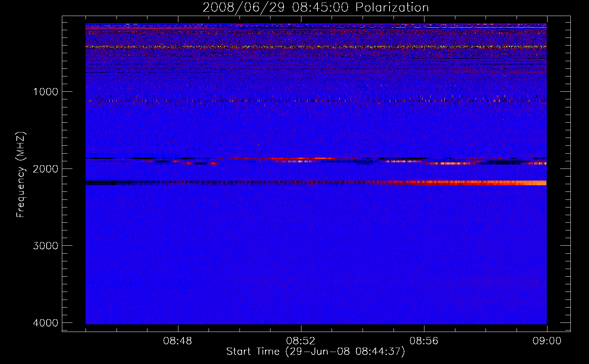Click the 'Frequency (MHZ)' axis label
The width and height of the screenshot is (589, 364).
(x=21, y=175)
